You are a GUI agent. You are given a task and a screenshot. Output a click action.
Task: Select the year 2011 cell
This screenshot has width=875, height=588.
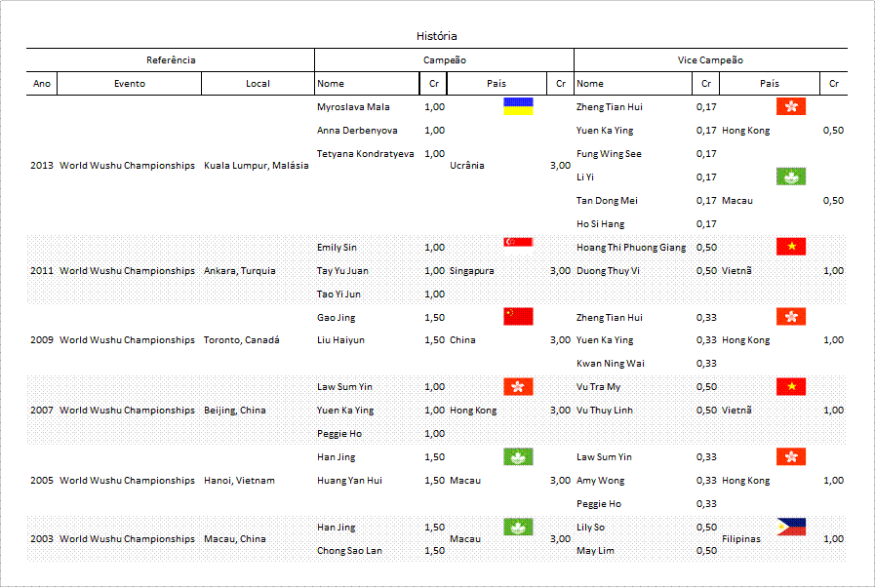(42, 271)
